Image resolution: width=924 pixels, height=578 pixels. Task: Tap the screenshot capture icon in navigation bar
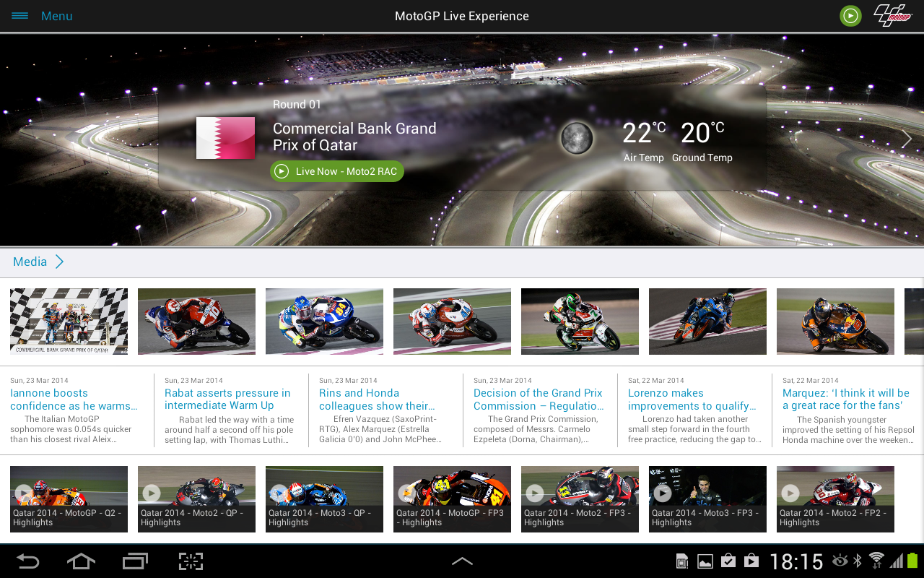click(191, 561)
